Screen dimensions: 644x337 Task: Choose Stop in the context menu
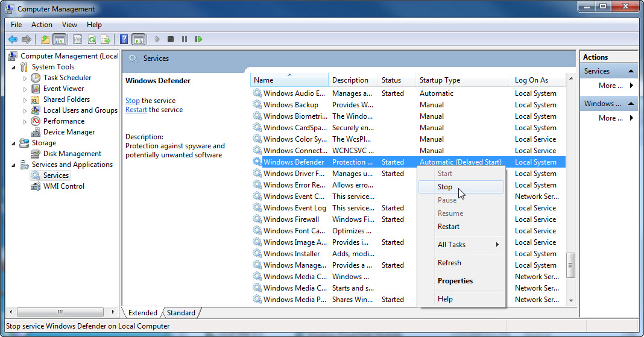click(461, 187)
